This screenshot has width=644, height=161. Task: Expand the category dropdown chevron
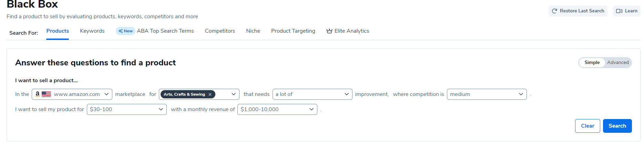tap(234, 94)
